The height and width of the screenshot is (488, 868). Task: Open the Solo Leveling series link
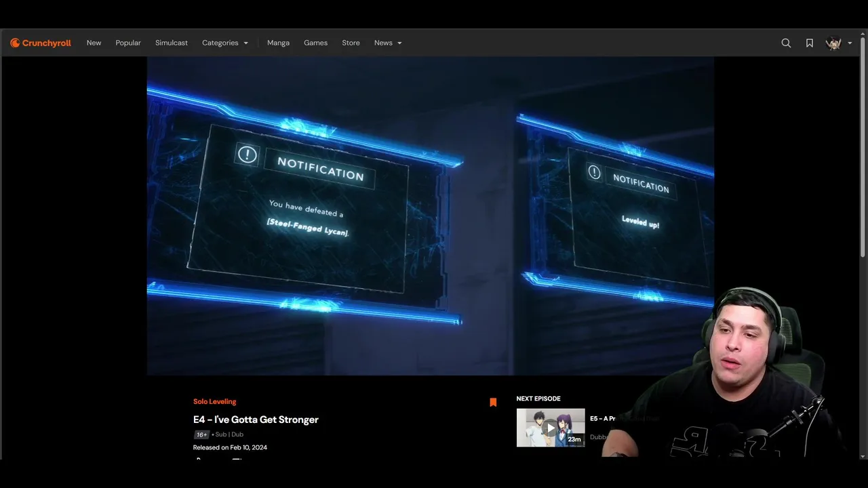214,401
